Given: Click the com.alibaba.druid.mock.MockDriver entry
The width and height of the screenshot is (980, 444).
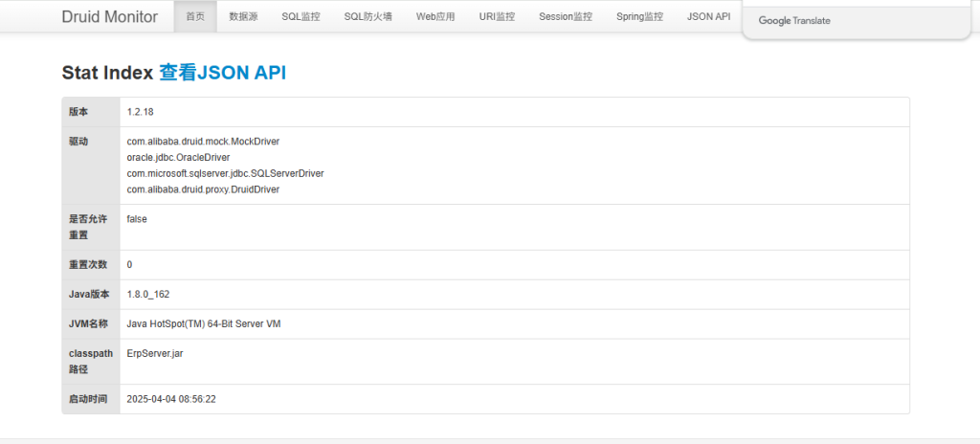Looking at the screenshot, I should coord(203,141).
